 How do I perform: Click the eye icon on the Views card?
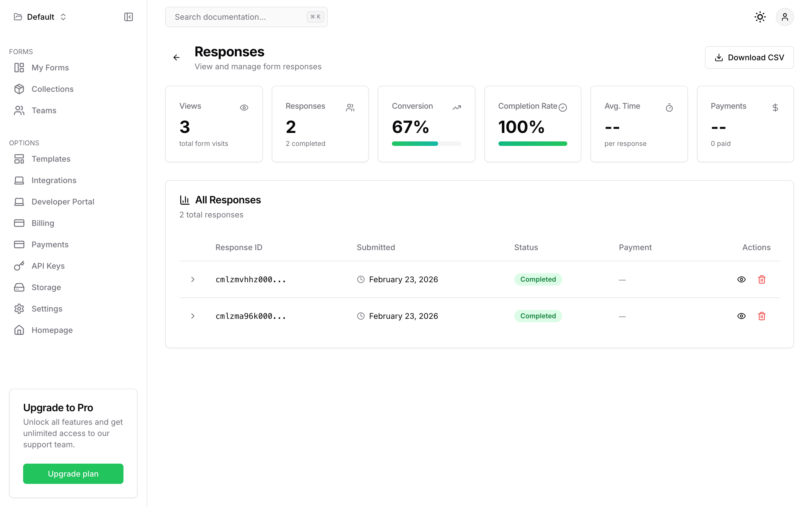coord(244,107)
